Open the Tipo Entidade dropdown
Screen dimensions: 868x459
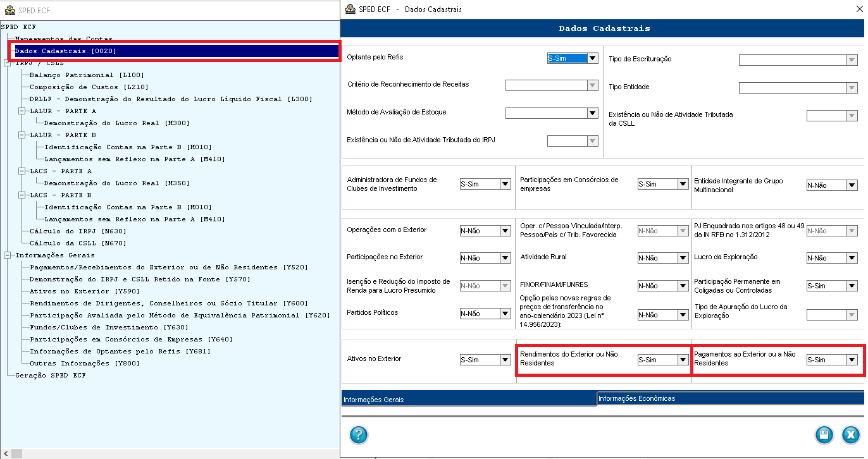[852, 88]
